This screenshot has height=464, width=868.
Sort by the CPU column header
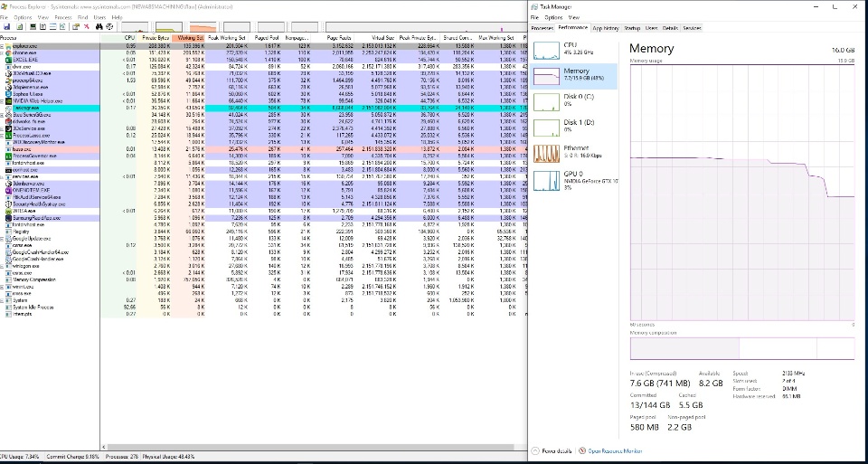tap(118, 38)
